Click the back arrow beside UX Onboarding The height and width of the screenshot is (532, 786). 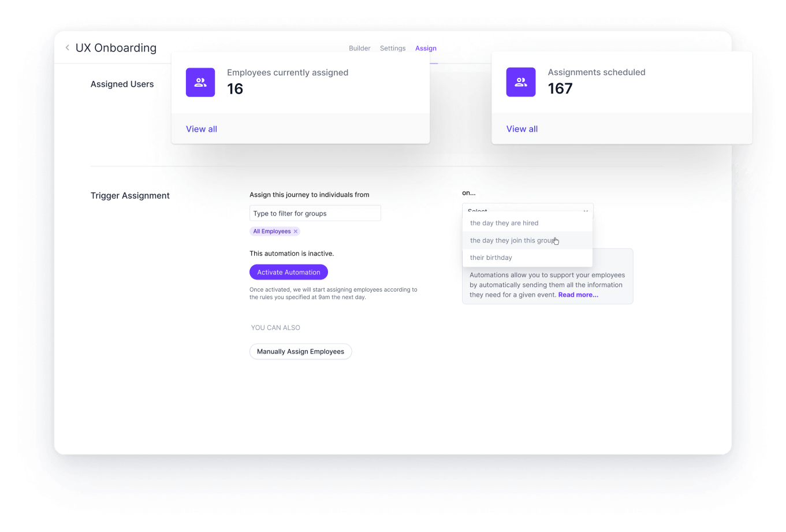click(67, 48)
